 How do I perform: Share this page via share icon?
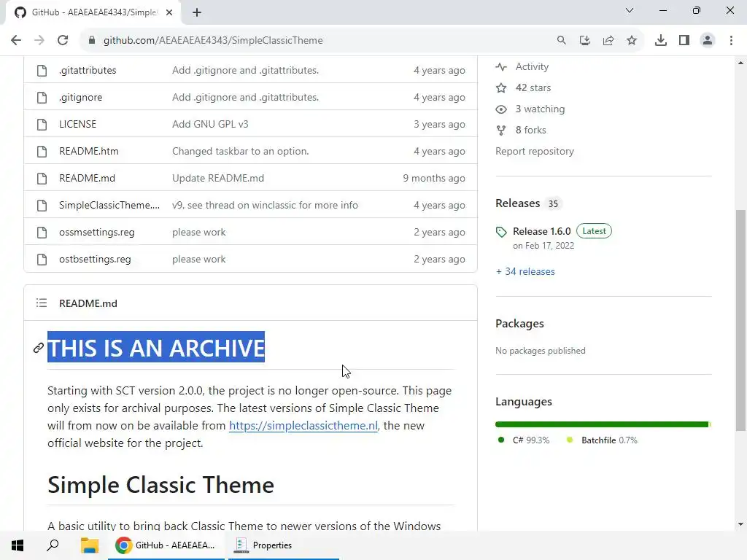click(x=608, y=41)
